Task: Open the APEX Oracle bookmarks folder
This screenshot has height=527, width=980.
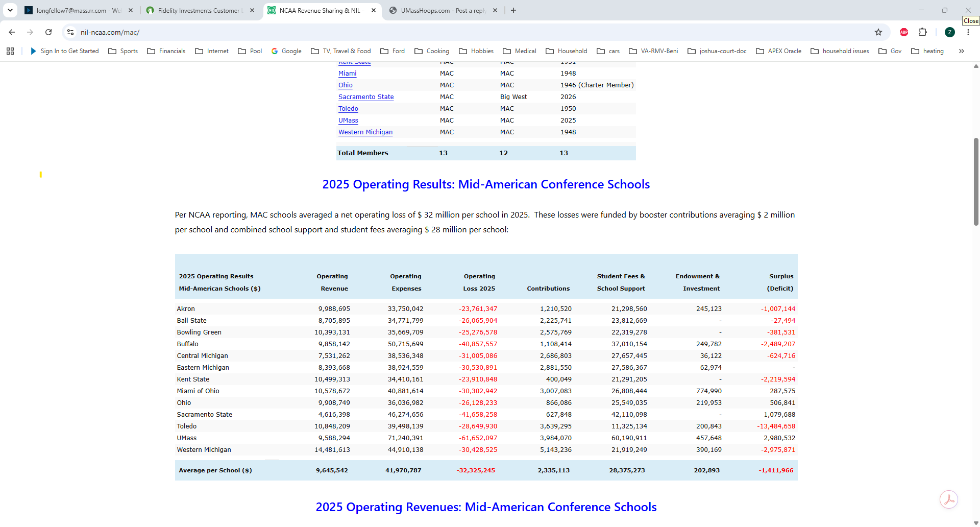Action: (779, 51)
